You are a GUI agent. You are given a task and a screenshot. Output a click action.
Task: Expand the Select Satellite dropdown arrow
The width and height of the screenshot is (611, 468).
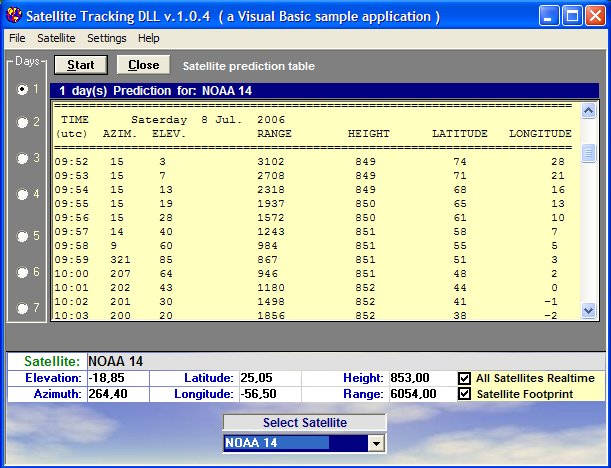tap(376, 443)
